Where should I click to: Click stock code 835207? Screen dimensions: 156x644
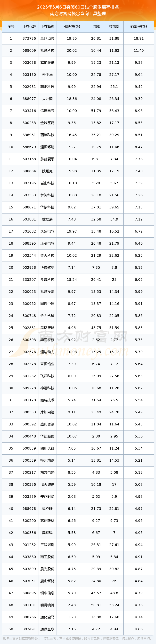[x=29, y=279]
